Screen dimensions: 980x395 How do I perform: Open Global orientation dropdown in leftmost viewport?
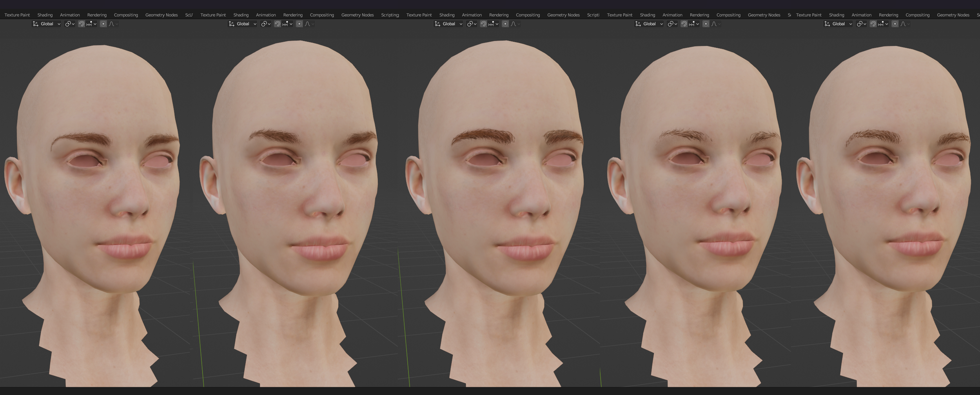pos(47,24)
